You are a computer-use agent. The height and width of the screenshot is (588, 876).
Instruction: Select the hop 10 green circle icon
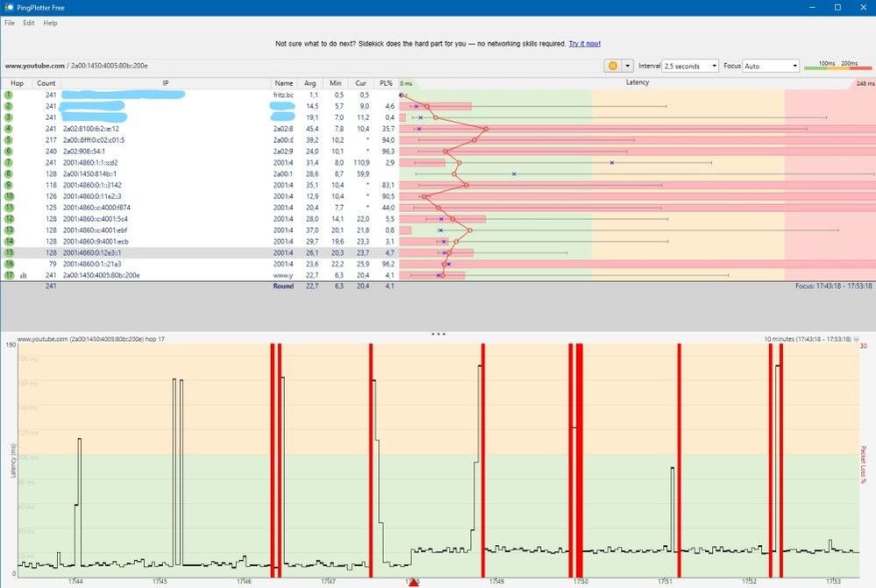(9, 196)
